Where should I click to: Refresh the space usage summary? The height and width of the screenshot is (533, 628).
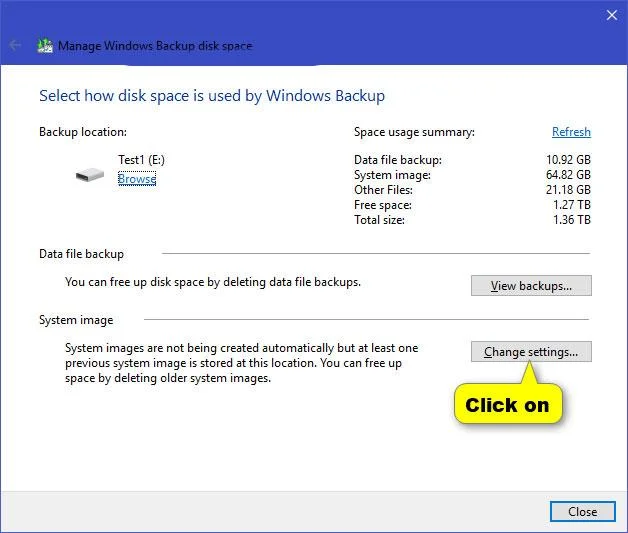point(571,132)
